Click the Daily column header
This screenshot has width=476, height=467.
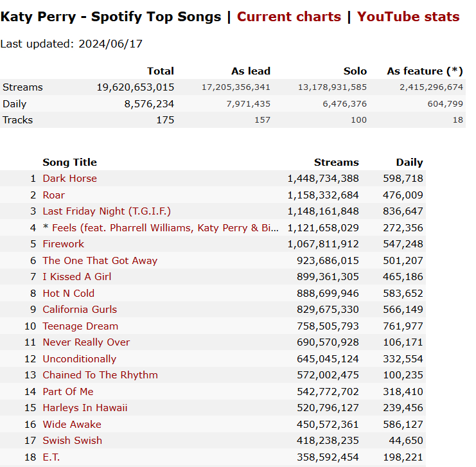409,162
